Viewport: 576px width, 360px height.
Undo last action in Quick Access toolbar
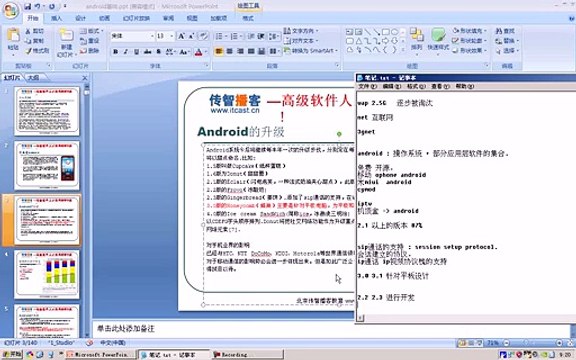[37, 6]
